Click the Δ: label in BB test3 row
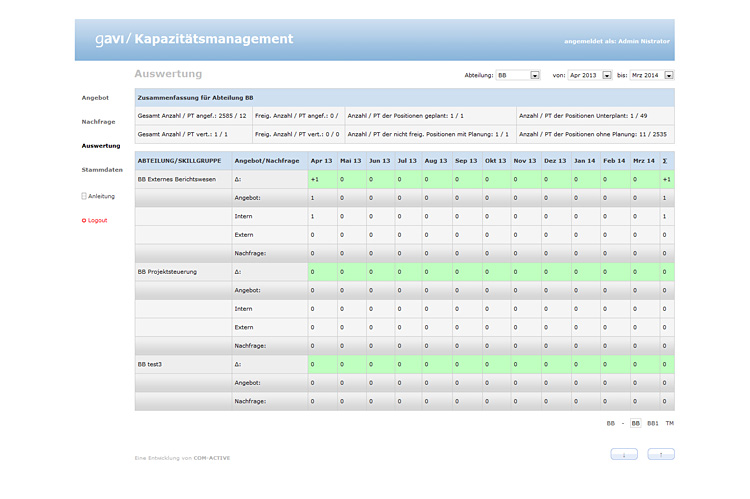This screenshot has height=499, width=750. (x=238, y=365)
